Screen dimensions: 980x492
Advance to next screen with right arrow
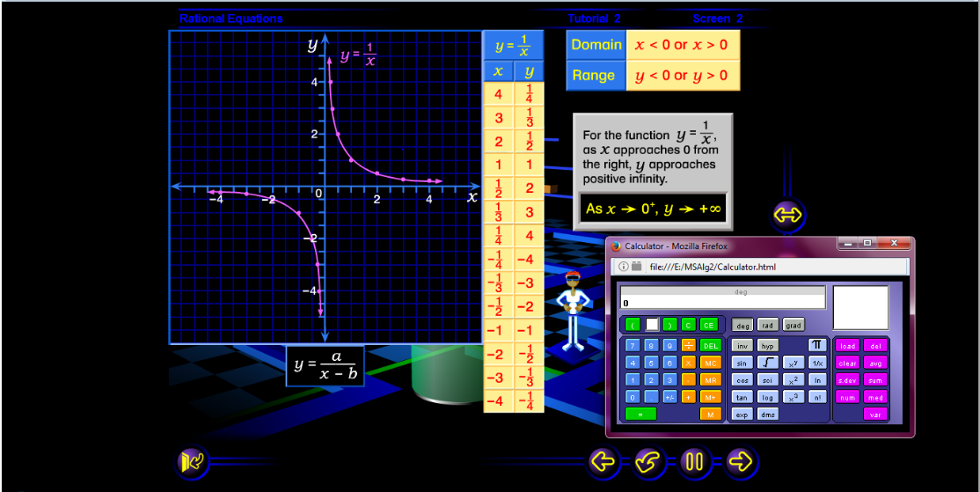pyautogui.click(x=741, y=461)
